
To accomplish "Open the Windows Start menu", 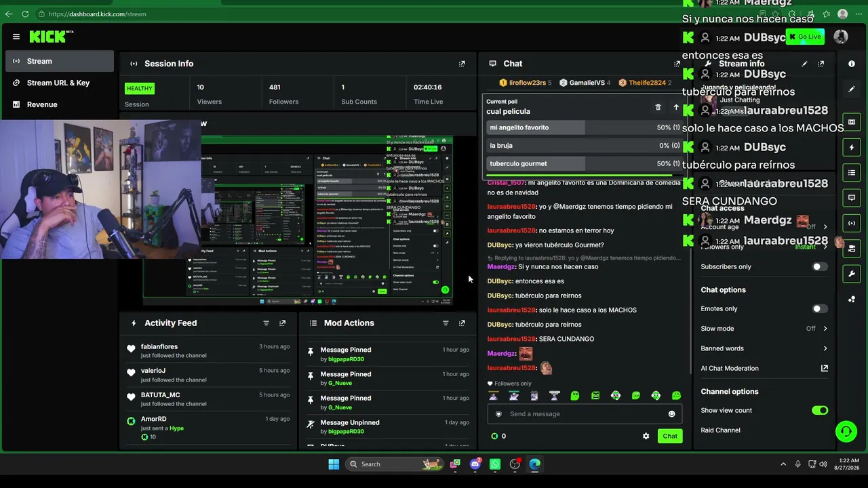I will coord(334,464).
